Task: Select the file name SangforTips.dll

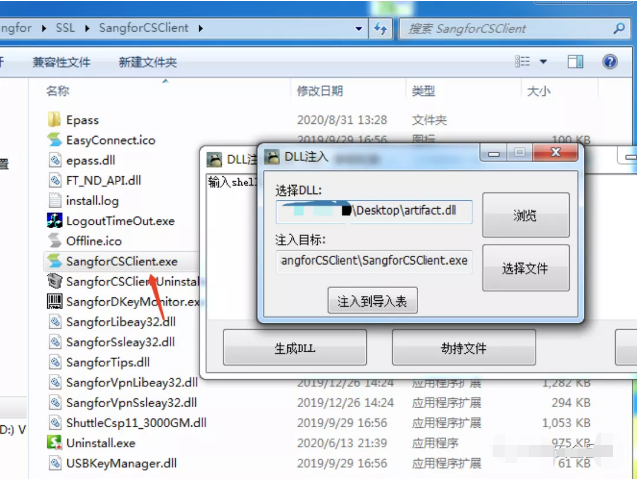Action: 108,362
